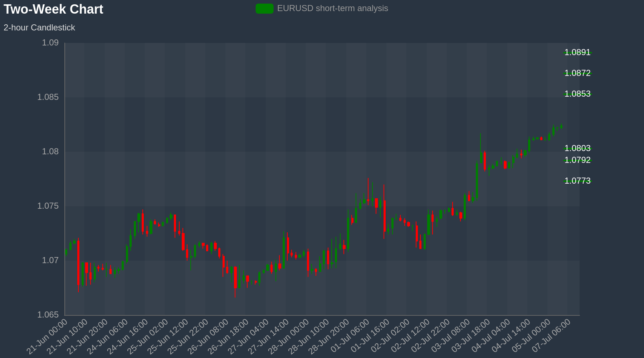Select the 1.0792 price level marker
The height and width of the screenshot is (358, 644).
577,160
